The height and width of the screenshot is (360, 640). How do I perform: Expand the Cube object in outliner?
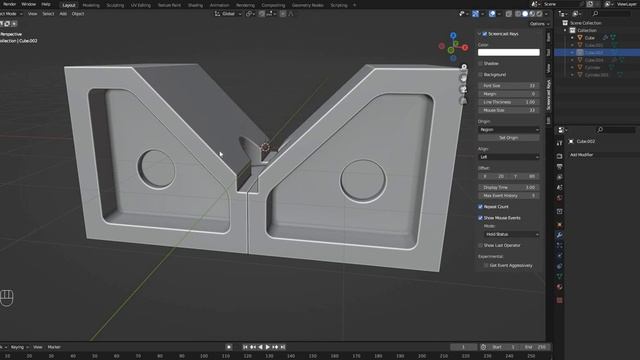[572, 38]
